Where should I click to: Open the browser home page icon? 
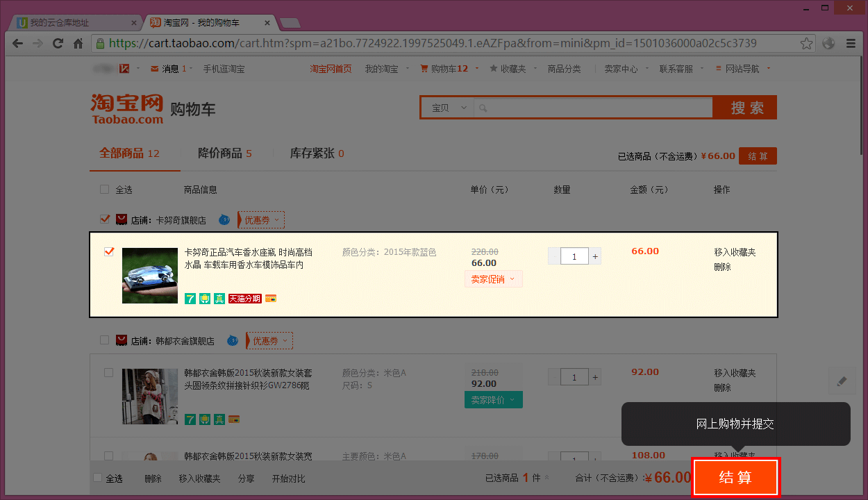click(78, 43)
